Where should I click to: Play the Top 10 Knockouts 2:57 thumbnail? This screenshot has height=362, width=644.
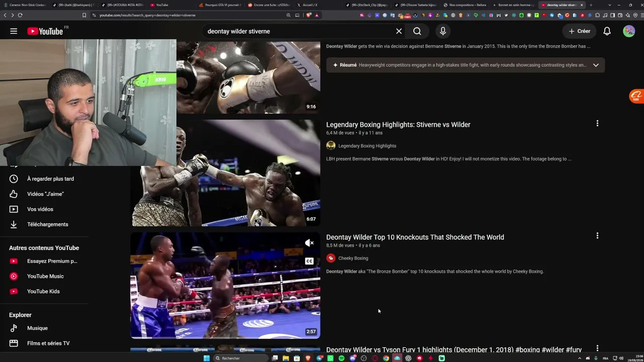(x=225, y=286)
